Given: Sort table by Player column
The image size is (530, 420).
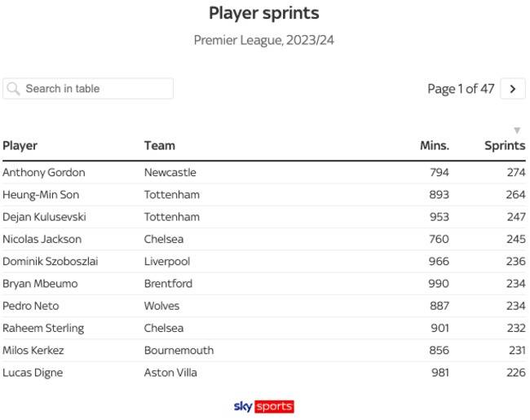Looking at the screenshot, I should pyautogui.click(x=20, y=146).
